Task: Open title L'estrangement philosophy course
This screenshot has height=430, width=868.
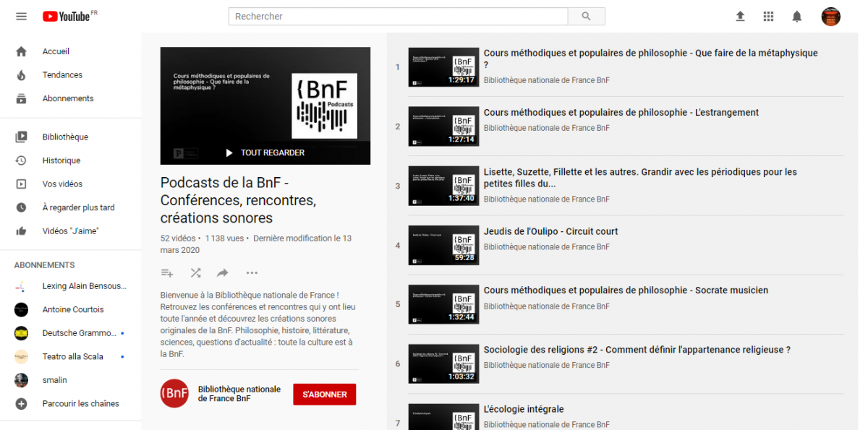Action: (621, 112)
